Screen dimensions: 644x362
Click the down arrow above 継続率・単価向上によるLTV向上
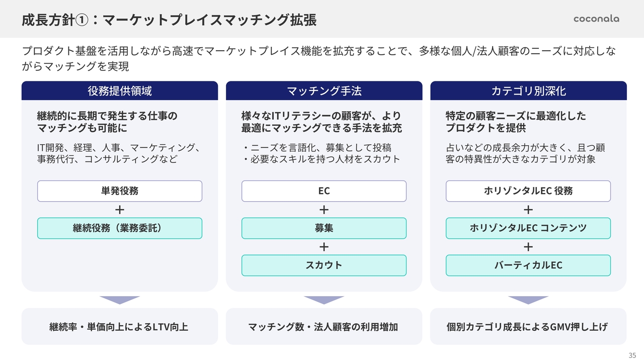(x=120, y=300)
